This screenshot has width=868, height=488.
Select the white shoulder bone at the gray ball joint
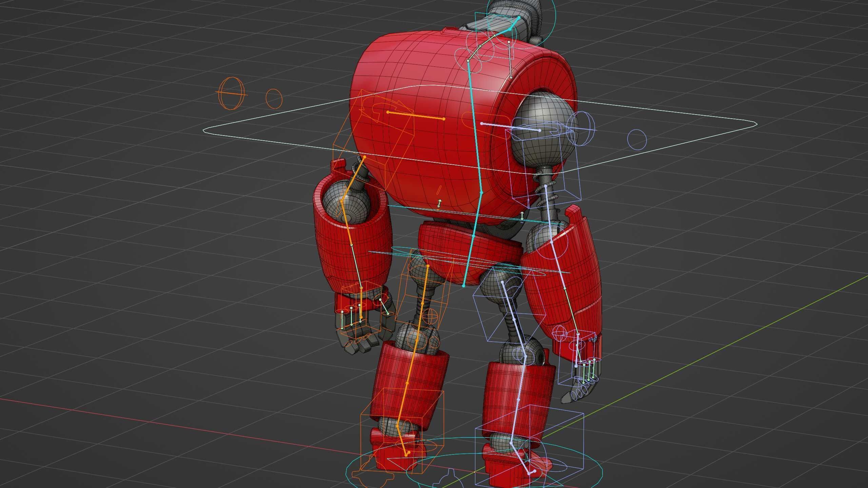point(510,127)
